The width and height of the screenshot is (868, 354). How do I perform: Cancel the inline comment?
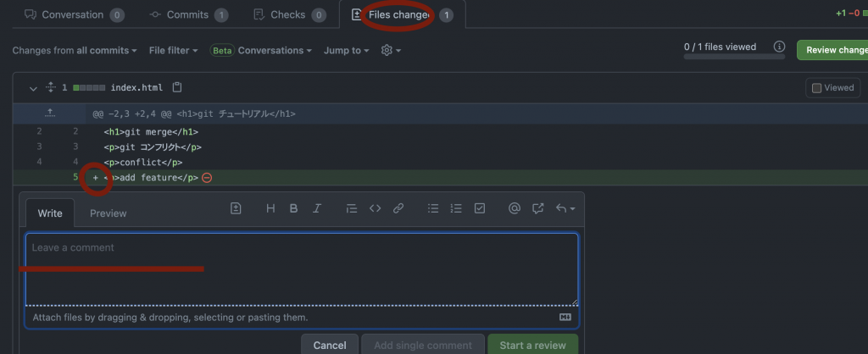coord(330,346)
